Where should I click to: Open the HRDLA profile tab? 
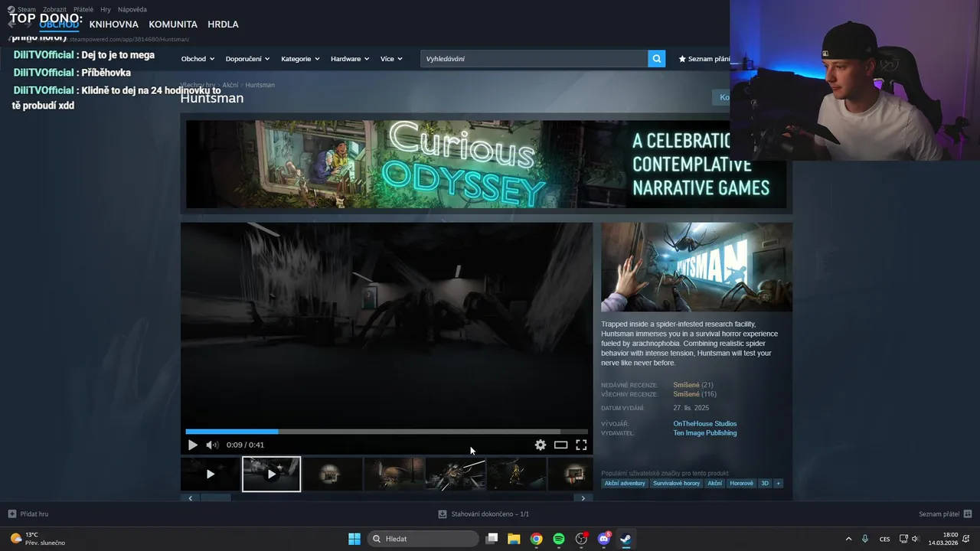click(223, 24)
